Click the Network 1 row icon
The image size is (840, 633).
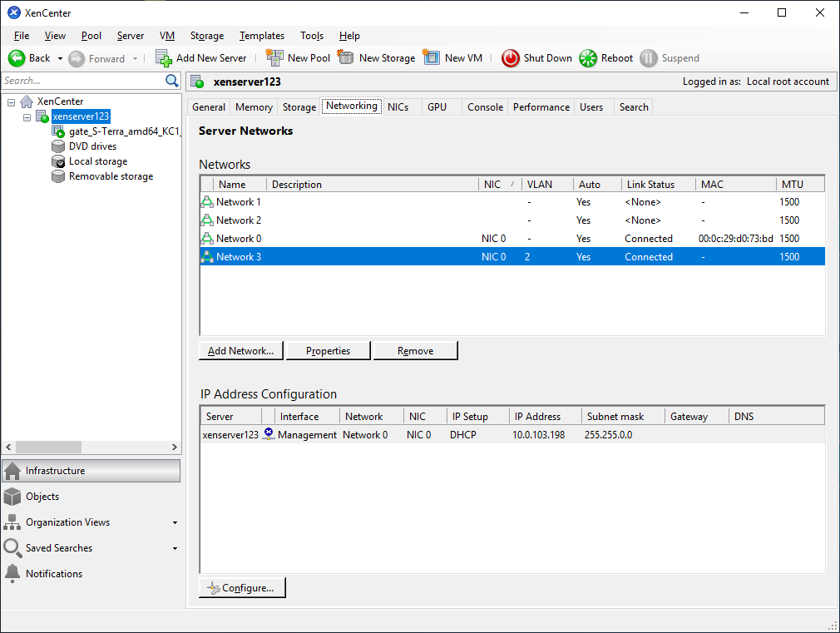point(207,202)
